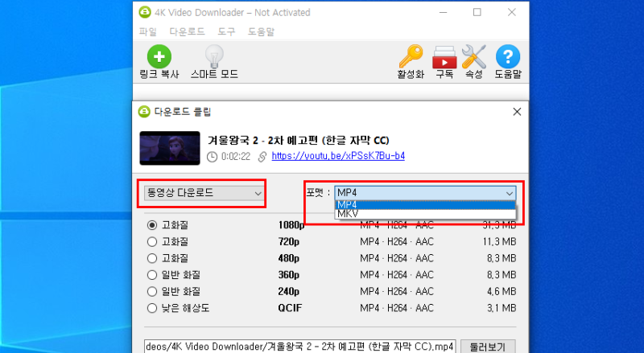Maximize the 4K Video Downloader window
Viewport: 644px width, 353px height.
(477, 12)
